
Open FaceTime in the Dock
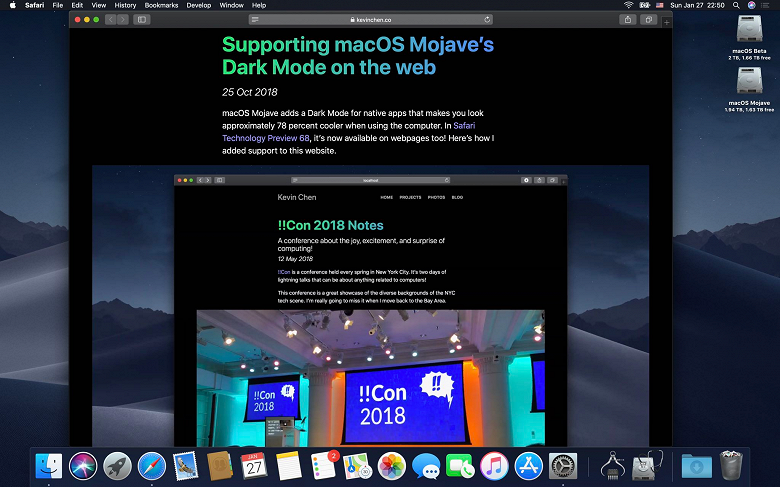[460, 466]
